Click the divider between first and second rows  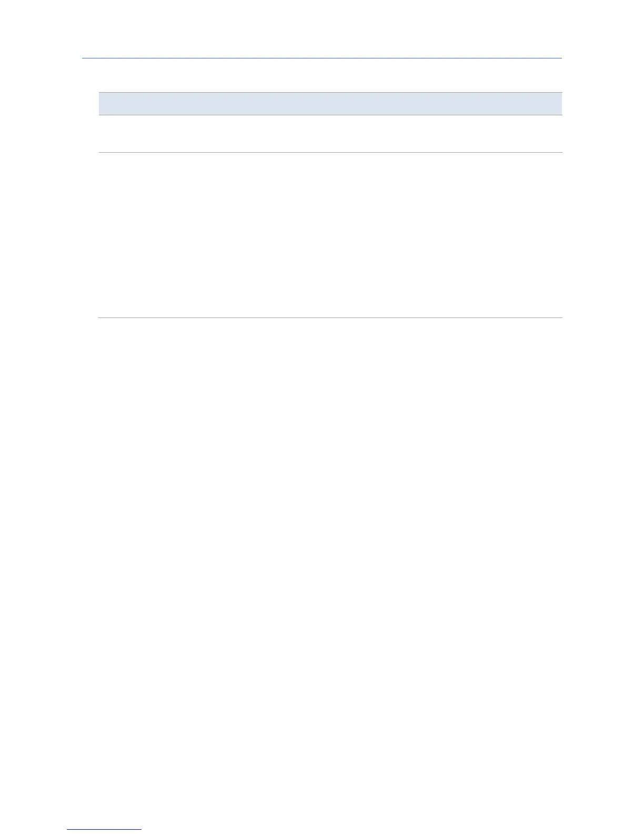330,153
